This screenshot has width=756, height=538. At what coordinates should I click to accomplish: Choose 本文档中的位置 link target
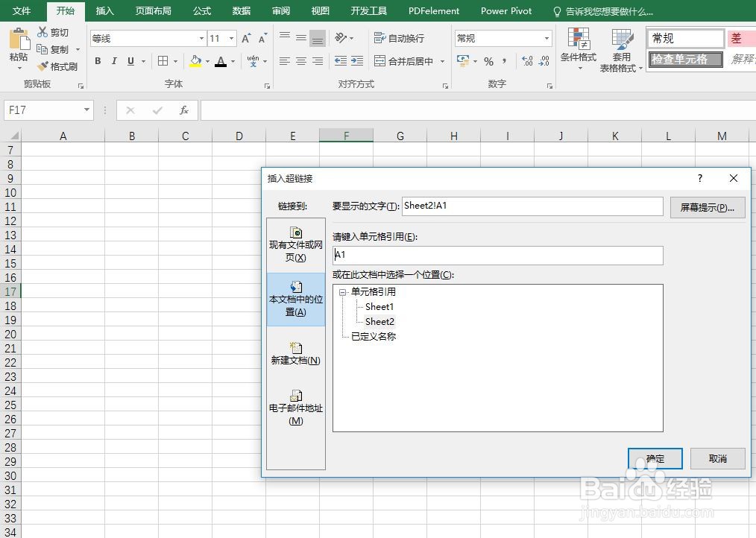tap(295, 300)
